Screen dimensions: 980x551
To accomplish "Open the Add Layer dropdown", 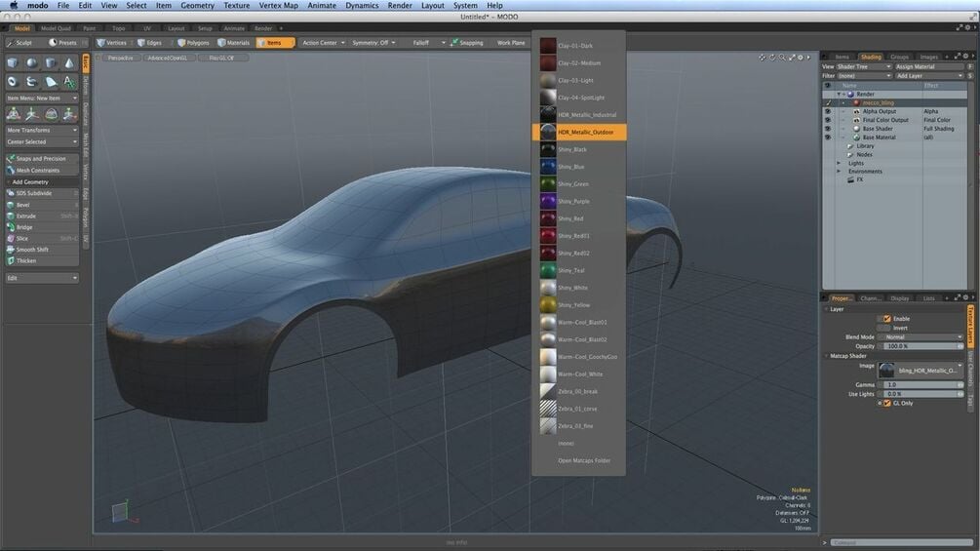I will point(929,76).
